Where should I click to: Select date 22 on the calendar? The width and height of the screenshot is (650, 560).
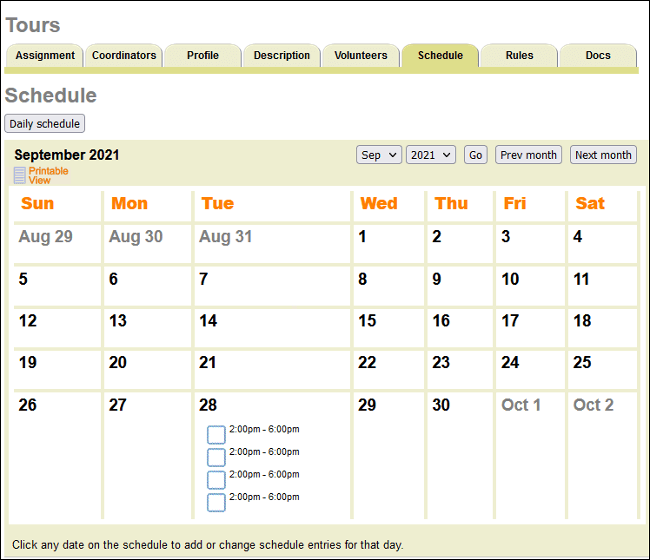coord(367,362)
